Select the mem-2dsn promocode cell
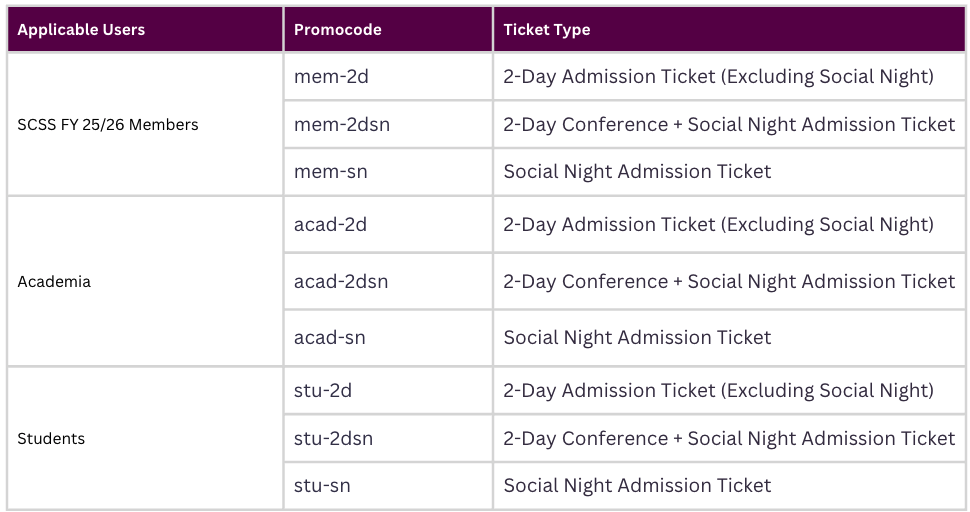 point(388,124)
